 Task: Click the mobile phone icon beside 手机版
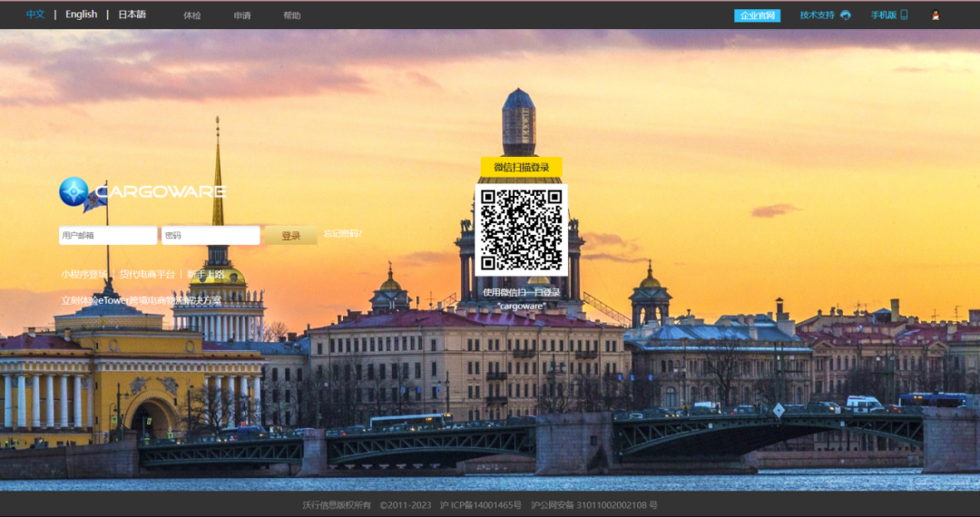point(904,15)
